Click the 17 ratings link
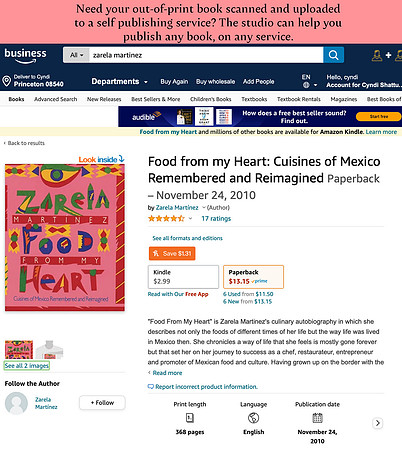Image resolution: width=402 pixels, height=450 pixels. [x=216, y=219]
